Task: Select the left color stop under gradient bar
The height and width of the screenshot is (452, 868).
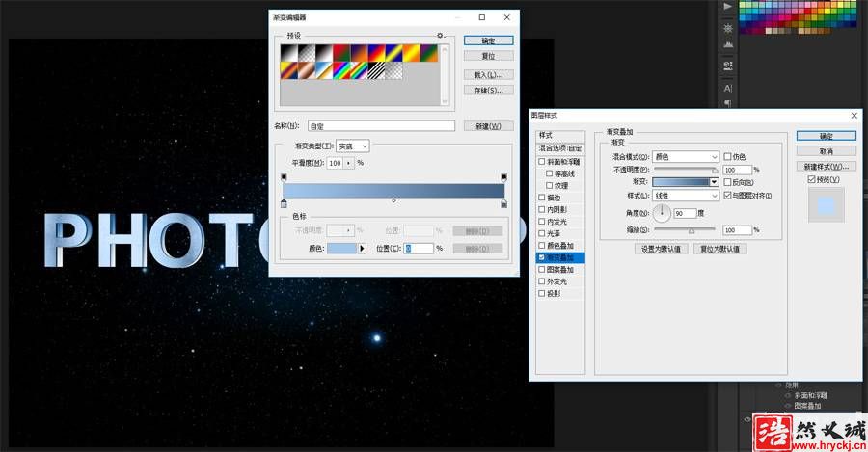Action: (284, 204)
